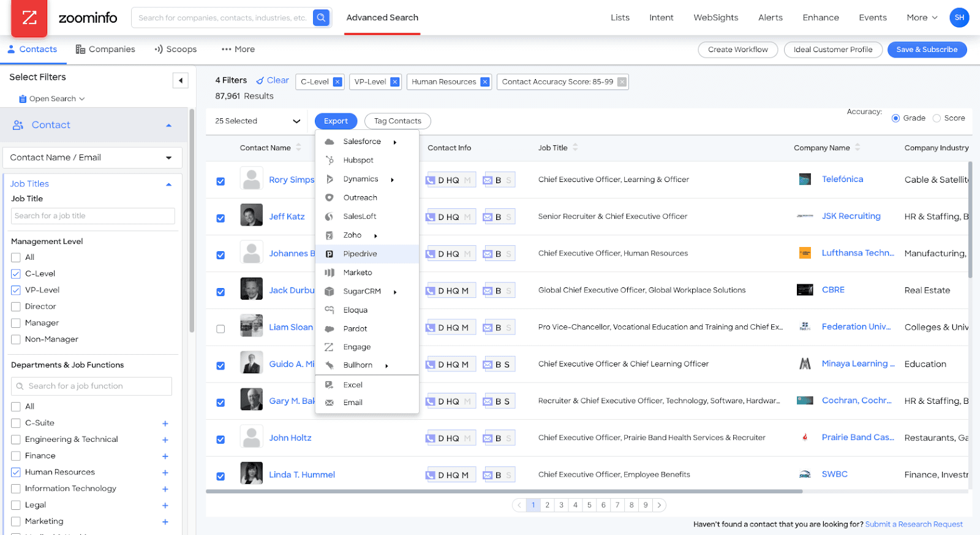Click the horizontal table scrollbar
The height and width of the screenshot is (535, 980).
[503, 491]
